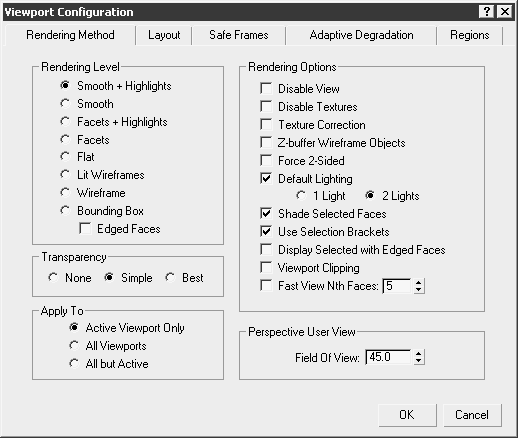Screen dimensions: 518x438
Task: Open the Regions tab
Action: (470, 35)
